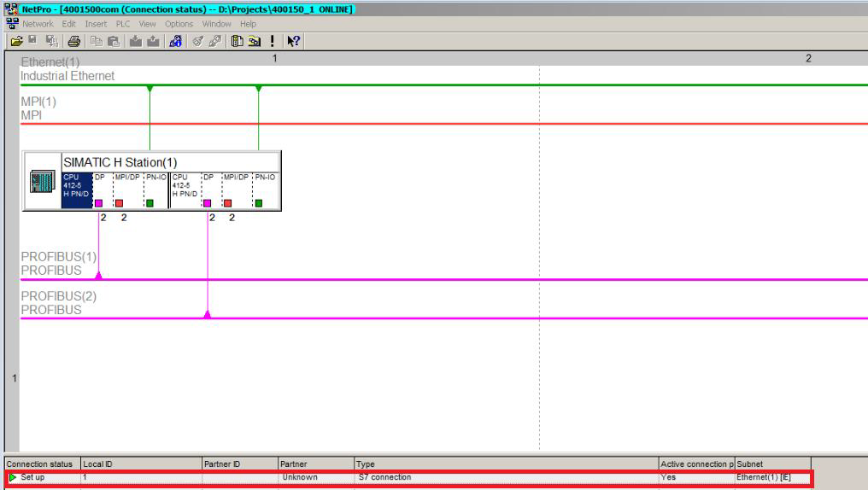This screenshot has width=868, height=490.
Task: Click the Upload from PLC icon
Action: point(153,41)
